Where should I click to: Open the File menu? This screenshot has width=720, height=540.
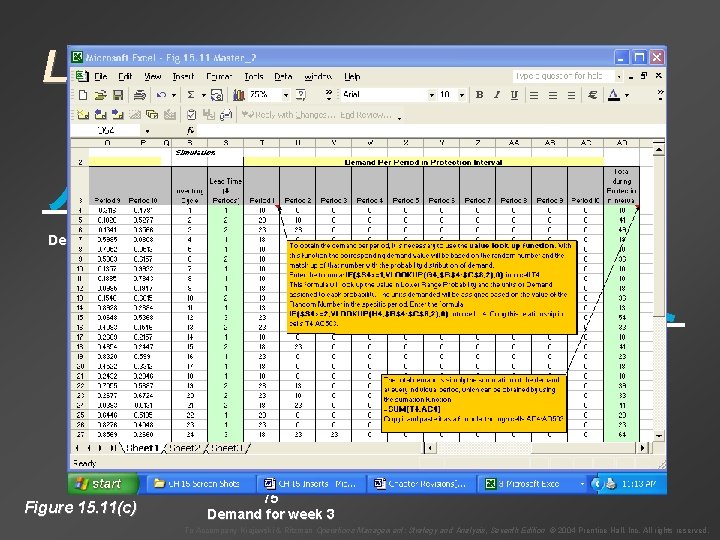[101, 76]
